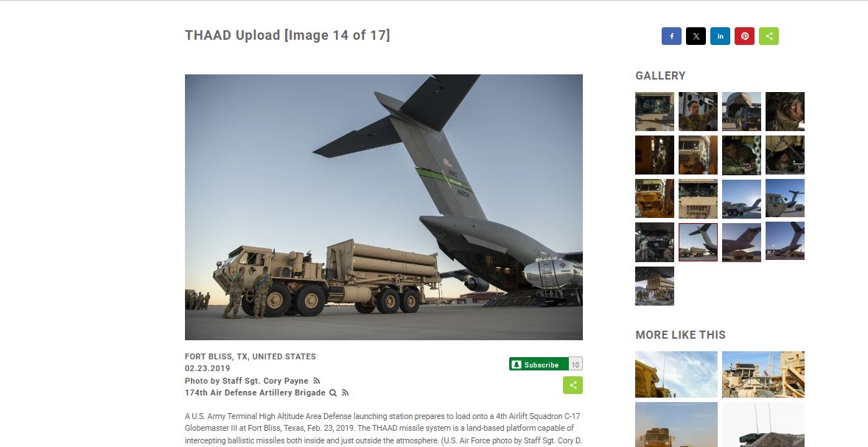The image size is (868, 447).
Task: Open the 174th Air Defense Artillery Brigade link
Action: (255, 393)
